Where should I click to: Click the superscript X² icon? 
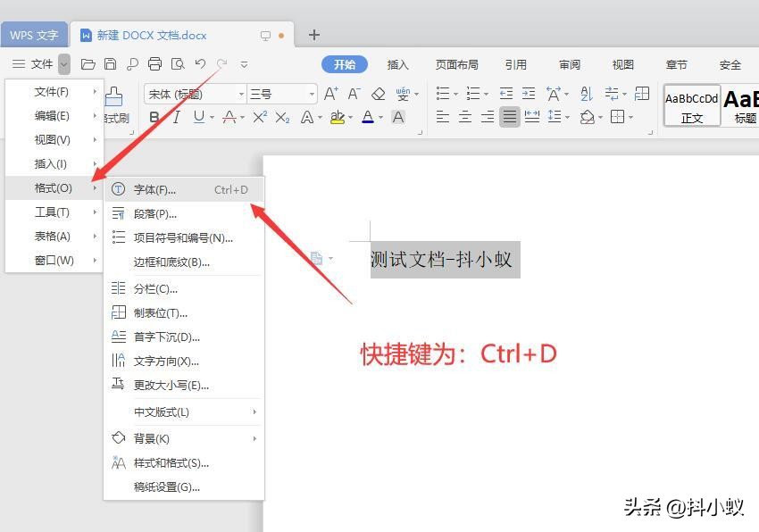pyautogui.click(x=259, y=116)
